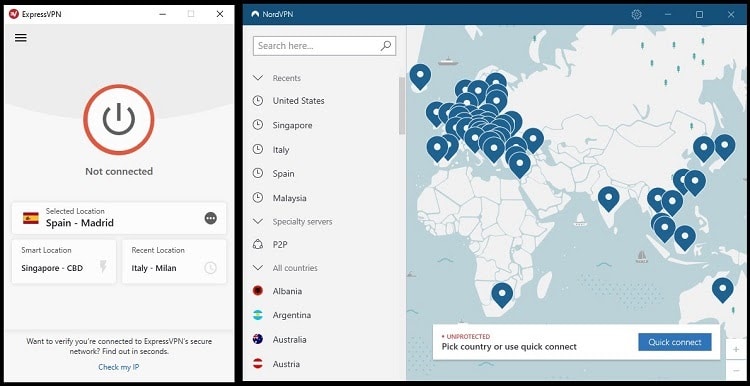Screen dimensions: 750x386
Task: Click the Austria flag icon
Action: 258,364
